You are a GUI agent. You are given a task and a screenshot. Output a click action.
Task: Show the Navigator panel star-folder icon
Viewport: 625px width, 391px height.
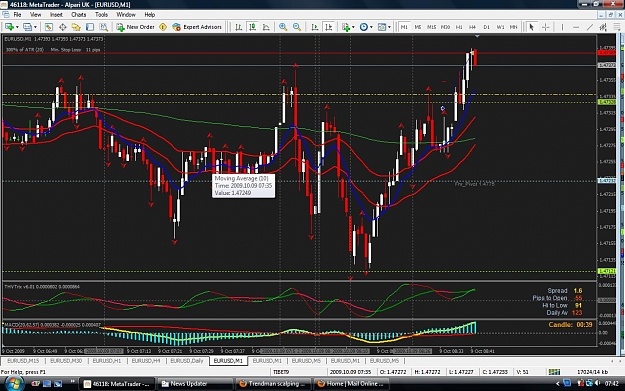click(76, 27)
